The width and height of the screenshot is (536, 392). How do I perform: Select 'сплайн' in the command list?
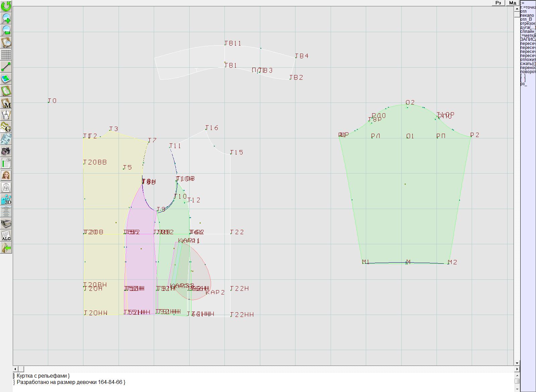click(528, 31)
